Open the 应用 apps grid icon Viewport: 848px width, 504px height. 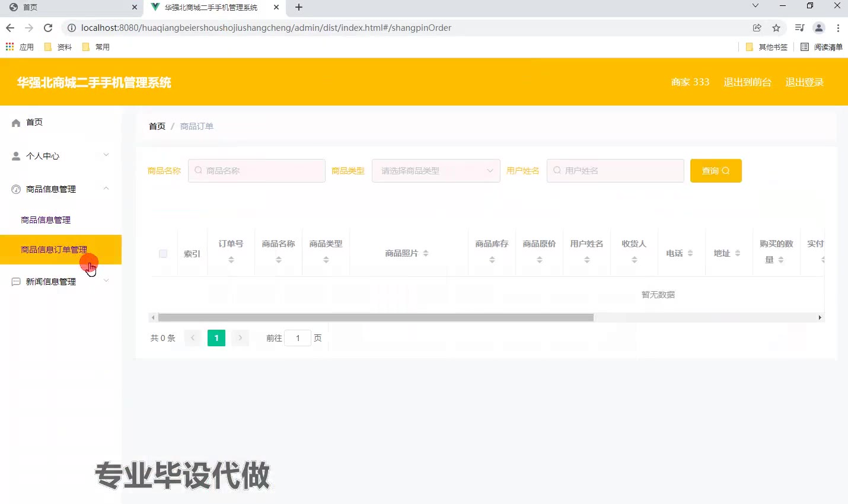[9, 47]
